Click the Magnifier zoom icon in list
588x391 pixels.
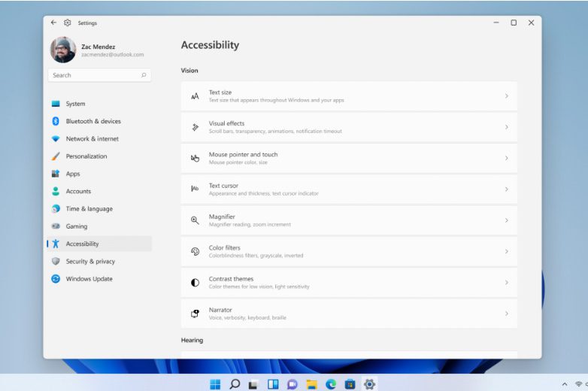click(x=195, y=220)
